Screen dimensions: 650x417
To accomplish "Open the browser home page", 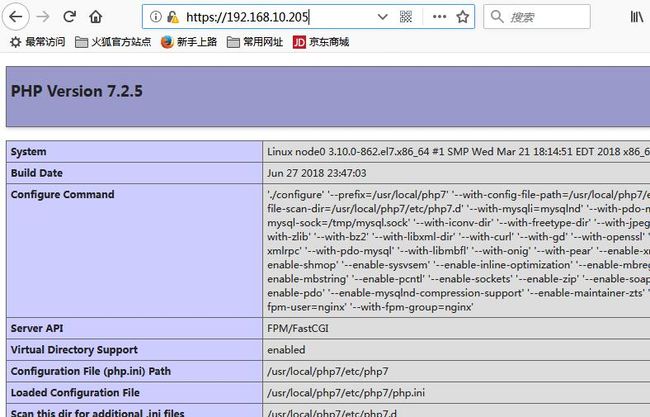I will click(x=96, y=17).
